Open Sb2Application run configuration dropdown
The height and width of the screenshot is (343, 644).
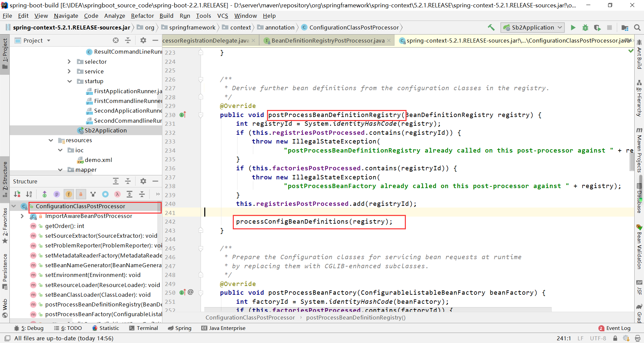pyautogui.click(x=533, y=27)
